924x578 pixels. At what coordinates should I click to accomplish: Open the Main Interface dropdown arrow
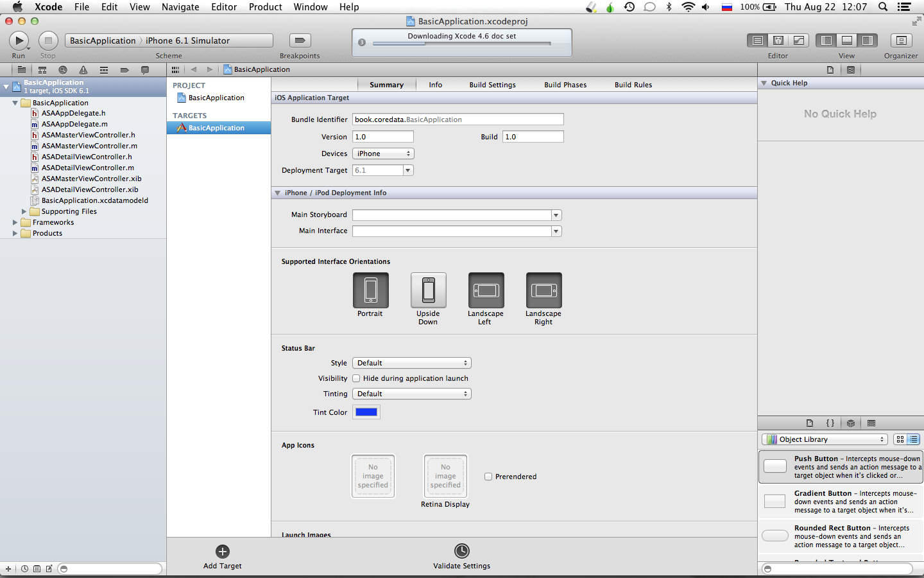(x=556, y=231)
